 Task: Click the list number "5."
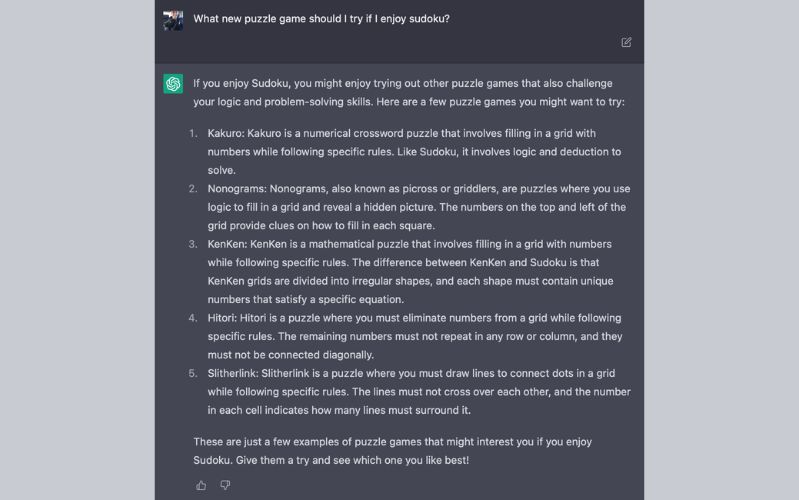tap(192, 373)
